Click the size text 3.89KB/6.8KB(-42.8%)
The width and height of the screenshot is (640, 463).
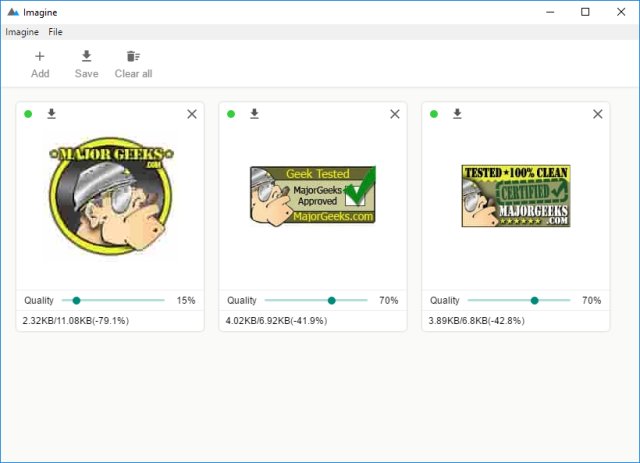(476, 321)
